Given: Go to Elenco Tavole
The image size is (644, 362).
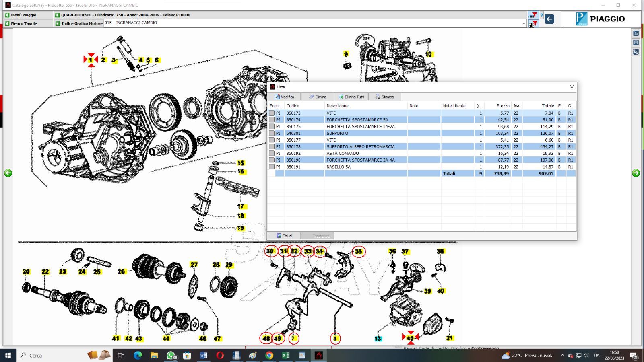Looking at the screenshot, I should (23, 23).
